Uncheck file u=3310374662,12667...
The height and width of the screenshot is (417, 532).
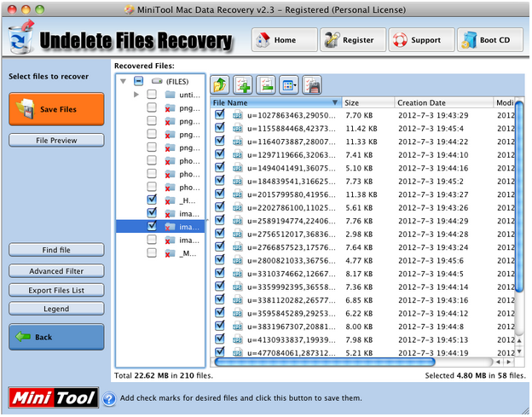[220, 274]
